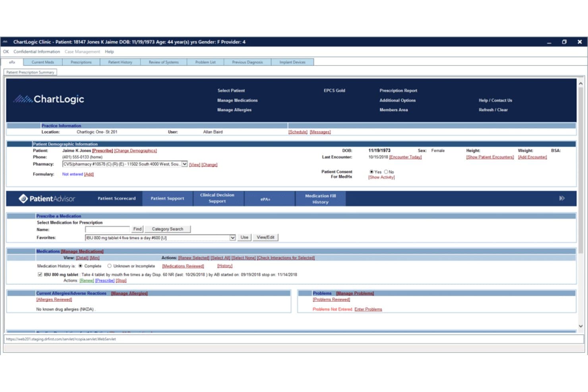
Task: Select No for Patient Consent For MedHx
Action: point(386,172)
